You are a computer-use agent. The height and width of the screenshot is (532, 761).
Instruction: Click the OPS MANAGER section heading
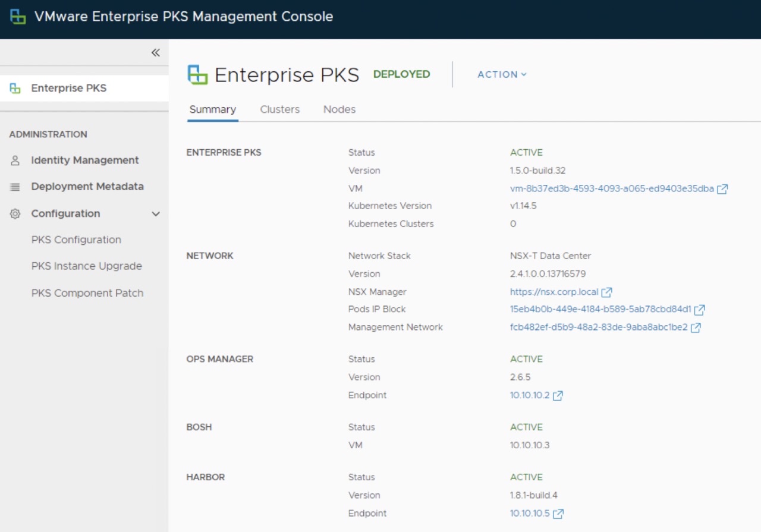220,359
